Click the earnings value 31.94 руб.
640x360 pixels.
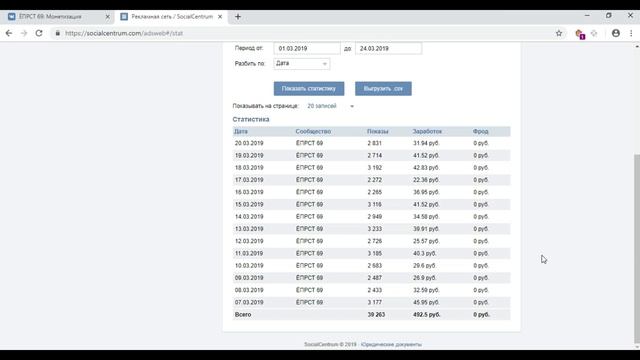click(x=426, y=143)
